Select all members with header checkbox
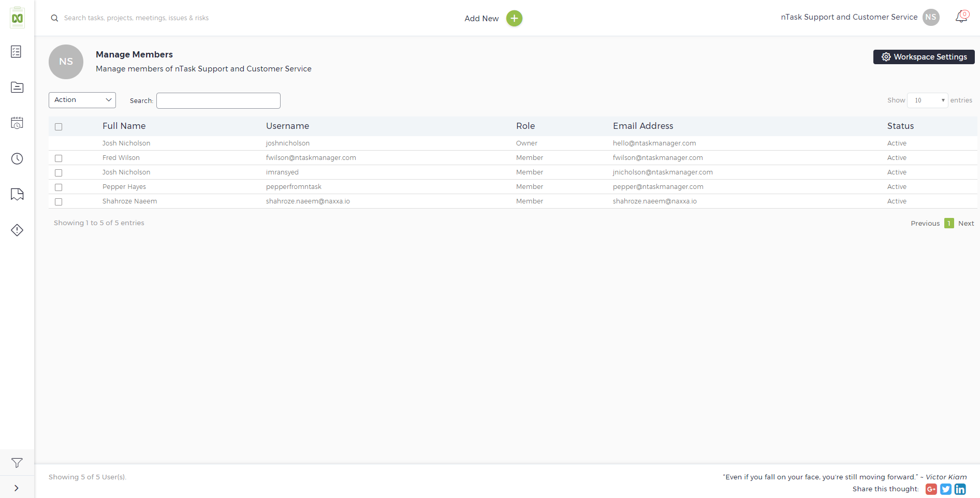The width and height of the screenshot is (980, 498). pyautogui.click(x=58, y=127)
